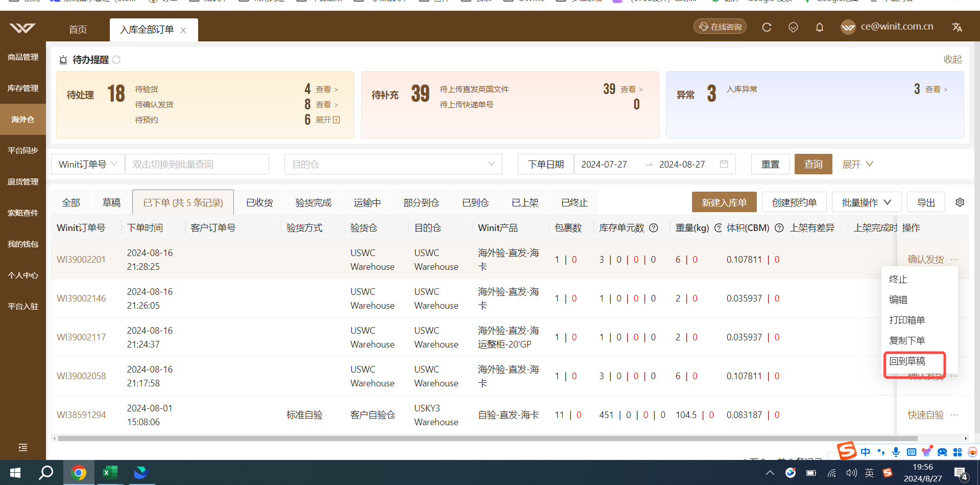Open Windows taskbar search
Viewport: 980px width, 485px height.
pos(46,473)
